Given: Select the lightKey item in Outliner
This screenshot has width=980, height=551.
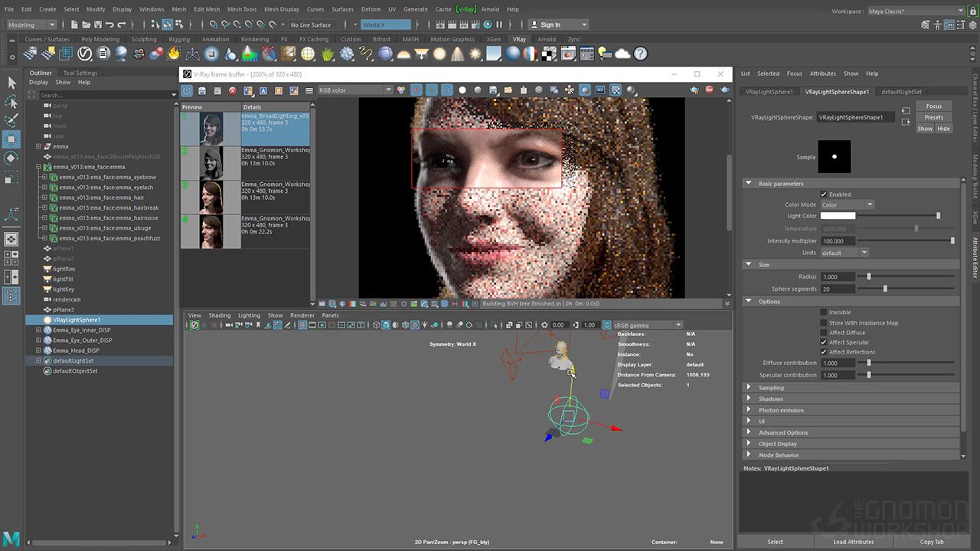Looking at the screenshot, I should click(64, 289).
